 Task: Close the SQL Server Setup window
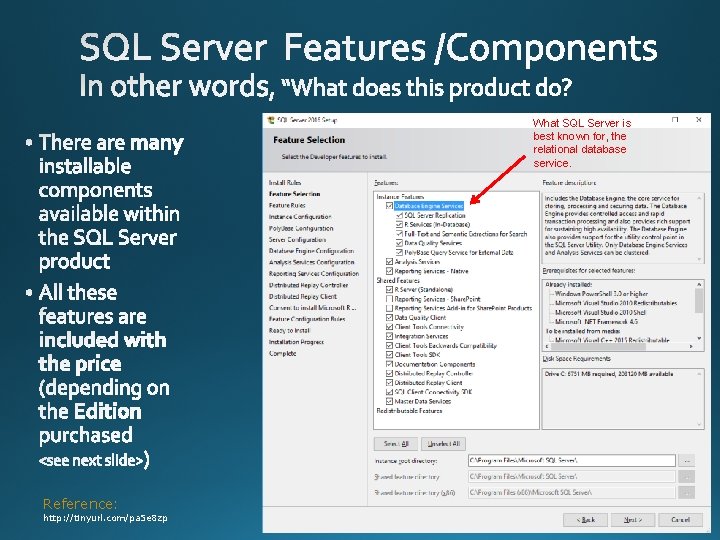pos(699,120)
